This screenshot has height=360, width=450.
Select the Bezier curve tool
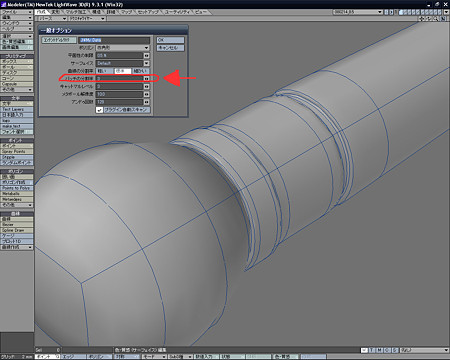coord(17,225)
